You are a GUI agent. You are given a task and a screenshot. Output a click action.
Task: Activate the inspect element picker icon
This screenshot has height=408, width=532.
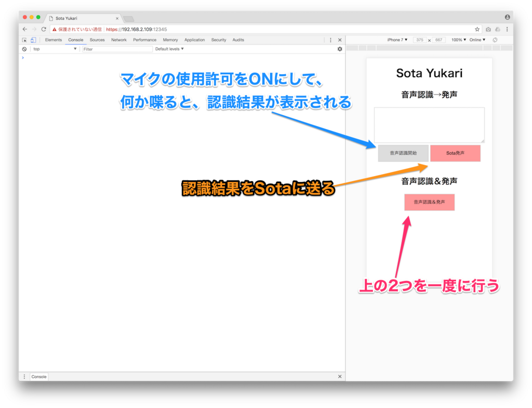pos(24,40)
